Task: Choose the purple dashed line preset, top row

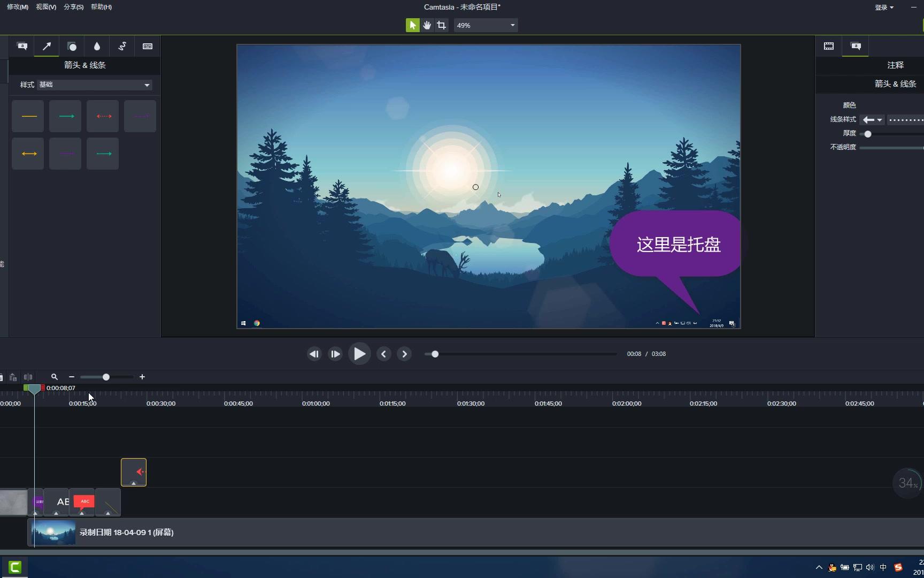Action: coord(140,116)
